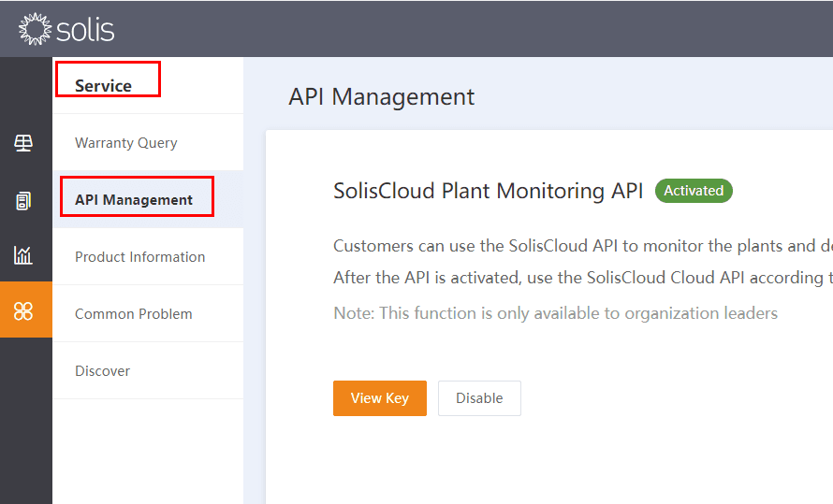Click the orange View Key button

[380, 398]
